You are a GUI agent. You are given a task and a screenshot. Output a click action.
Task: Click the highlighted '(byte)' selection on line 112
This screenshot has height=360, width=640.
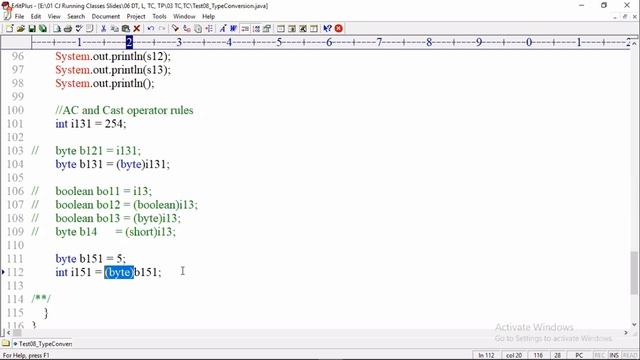(x=119, y=272)
